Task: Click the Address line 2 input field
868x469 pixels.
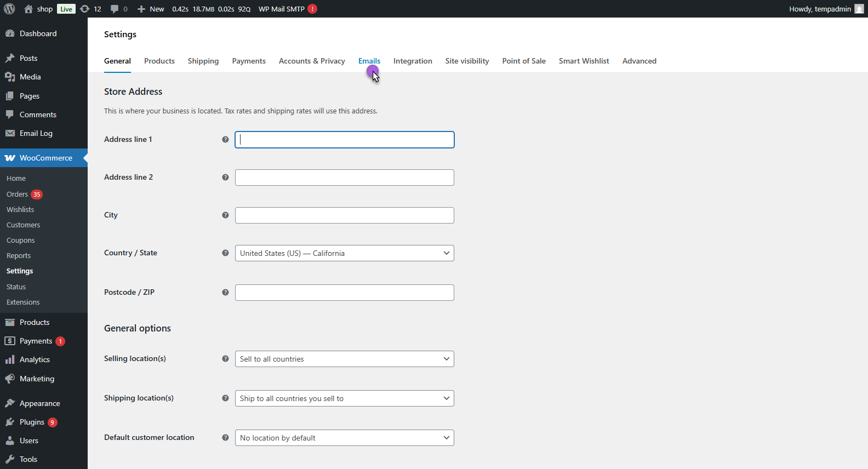Action: click(x=344, y=178)
